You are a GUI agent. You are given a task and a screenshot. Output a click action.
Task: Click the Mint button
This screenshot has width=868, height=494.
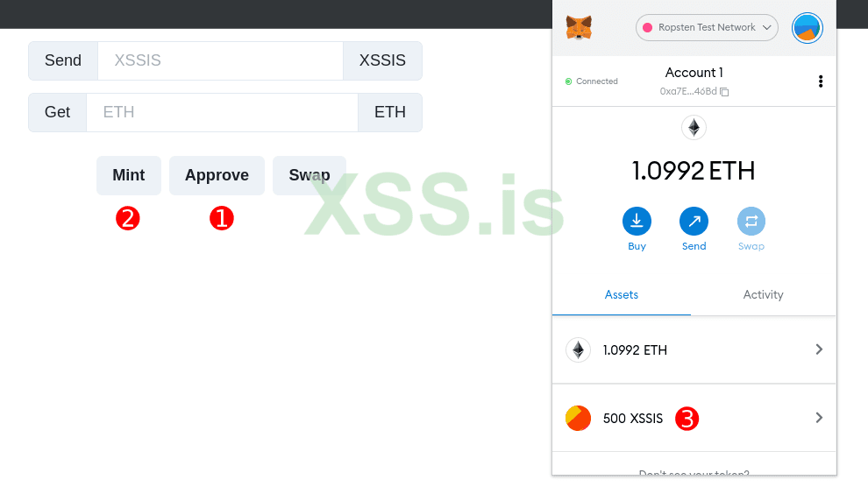pos(128,175)
